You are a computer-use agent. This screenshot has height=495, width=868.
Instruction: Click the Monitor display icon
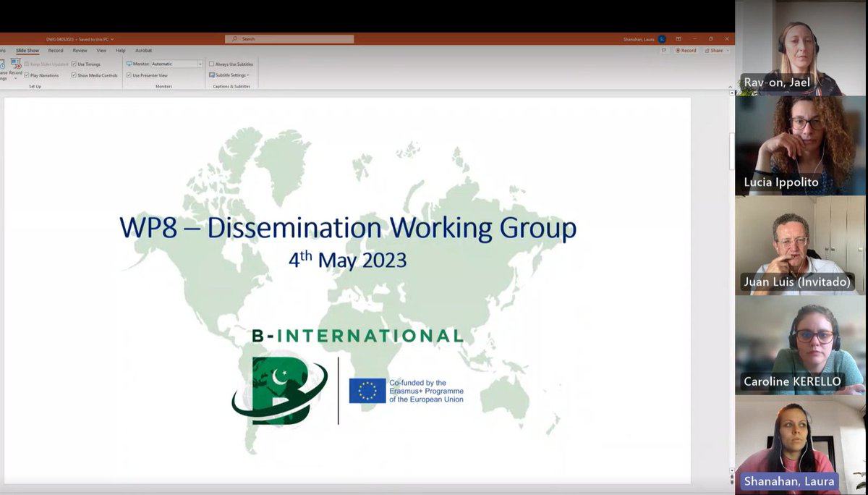point(129,64)
